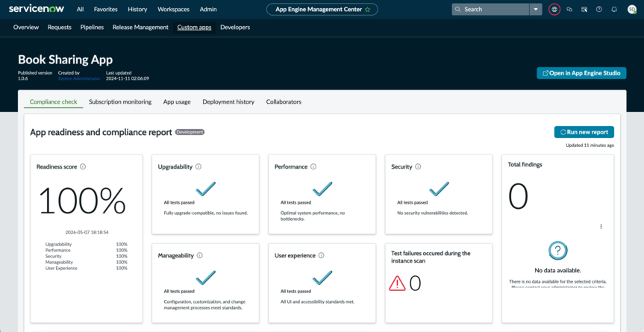
Task: Click the info icon next to User experience
Action: coord(321,255)
